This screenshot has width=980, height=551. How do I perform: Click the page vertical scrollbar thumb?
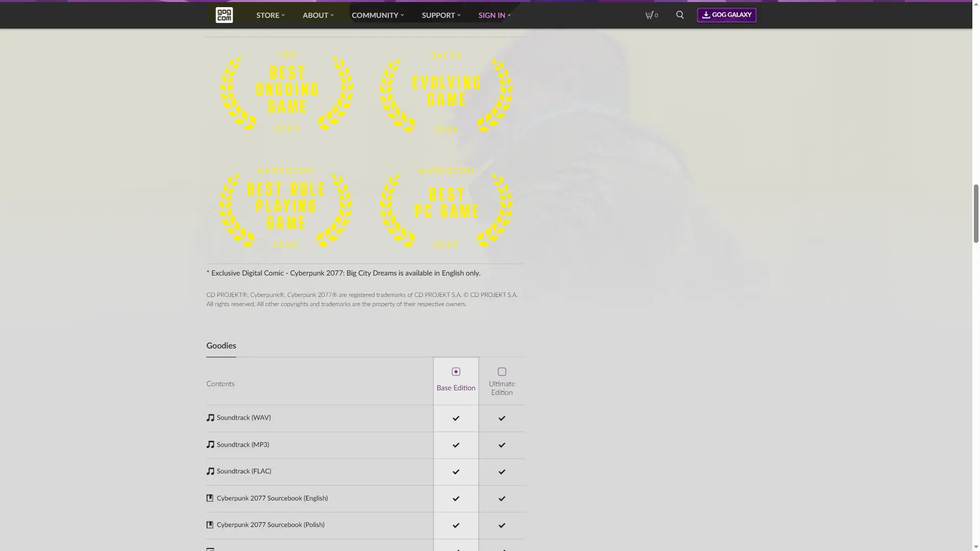976,213
